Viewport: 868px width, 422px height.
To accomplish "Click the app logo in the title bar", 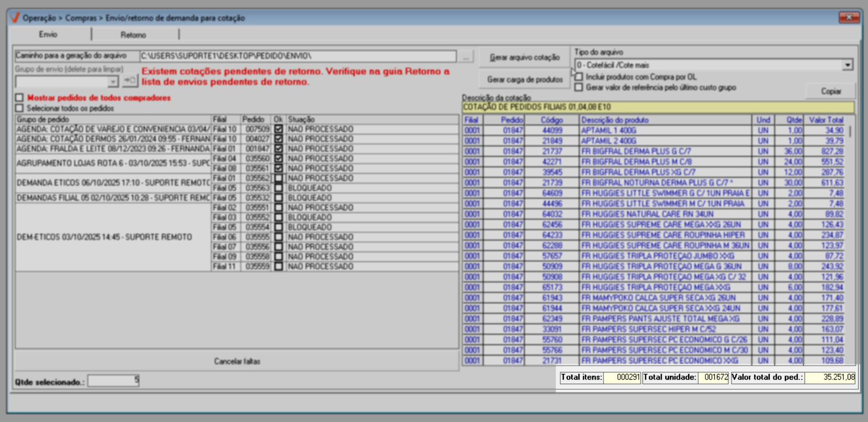I will pyautogui.click(x=15, y=18).
